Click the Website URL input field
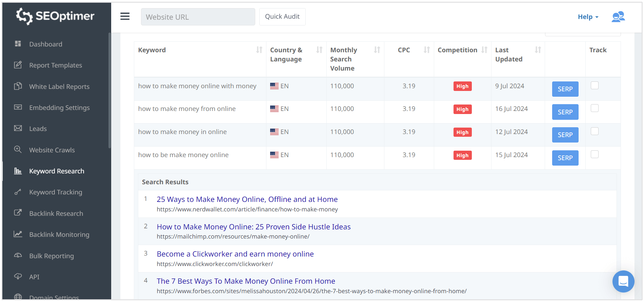 (x=198, y=17)
